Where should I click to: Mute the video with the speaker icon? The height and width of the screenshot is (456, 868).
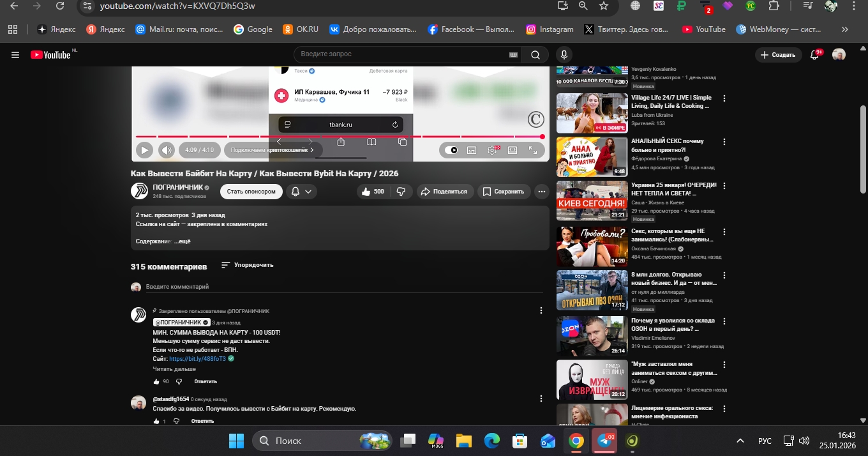click(x=167, y=150)
